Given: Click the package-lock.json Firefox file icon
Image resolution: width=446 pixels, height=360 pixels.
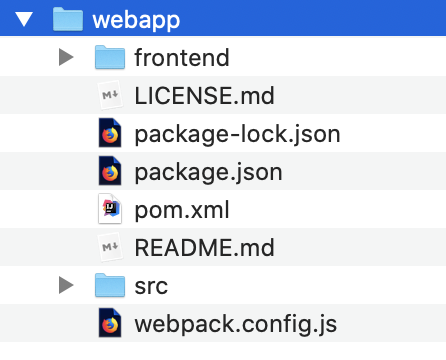Looking at the screenshot, I should 110,133.
